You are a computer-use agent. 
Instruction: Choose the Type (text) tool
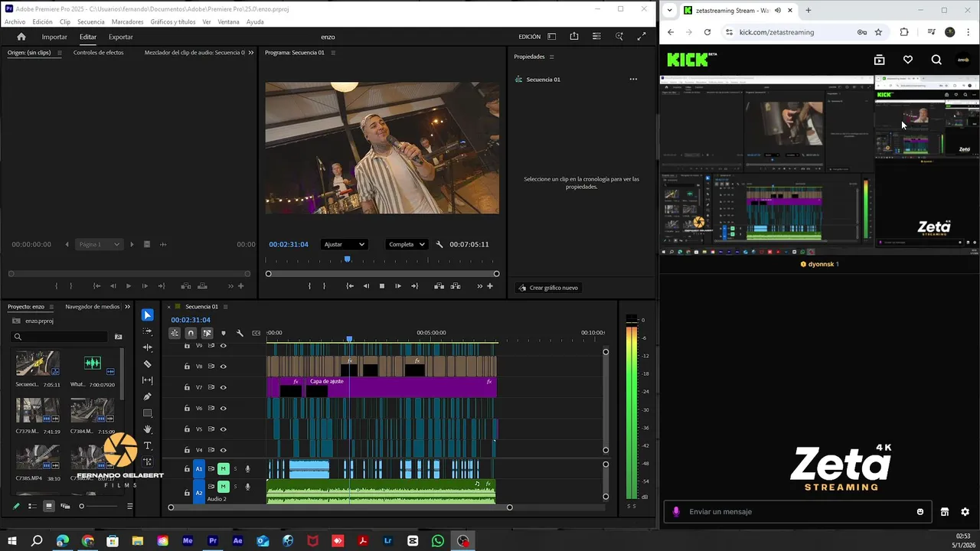tap(148, 445)
